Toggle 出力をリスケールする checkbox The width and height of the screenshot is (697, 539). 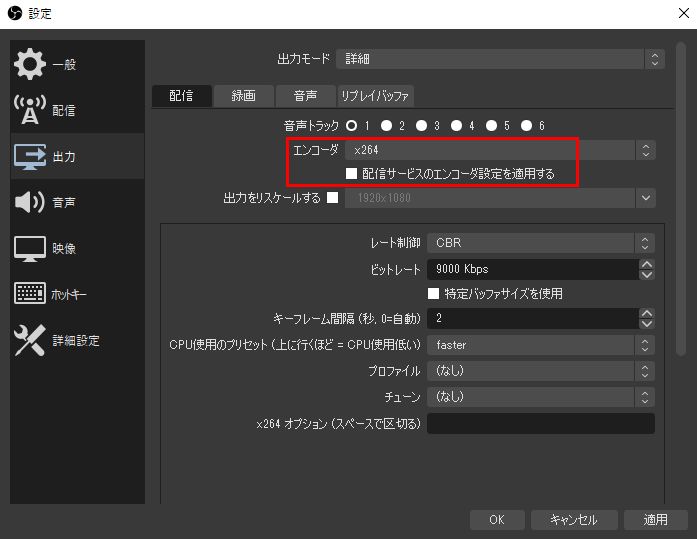pos(332,197)
